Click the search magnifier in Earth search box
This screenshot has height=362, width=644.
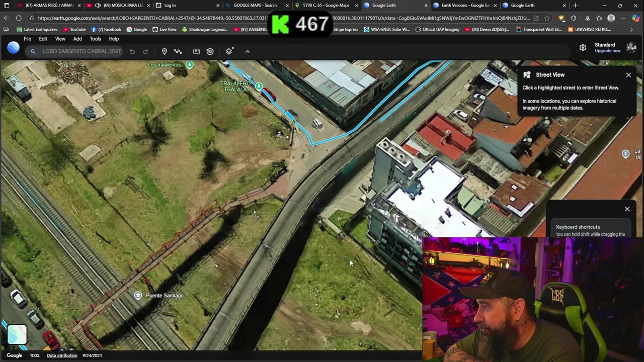(x=33, y=51)
